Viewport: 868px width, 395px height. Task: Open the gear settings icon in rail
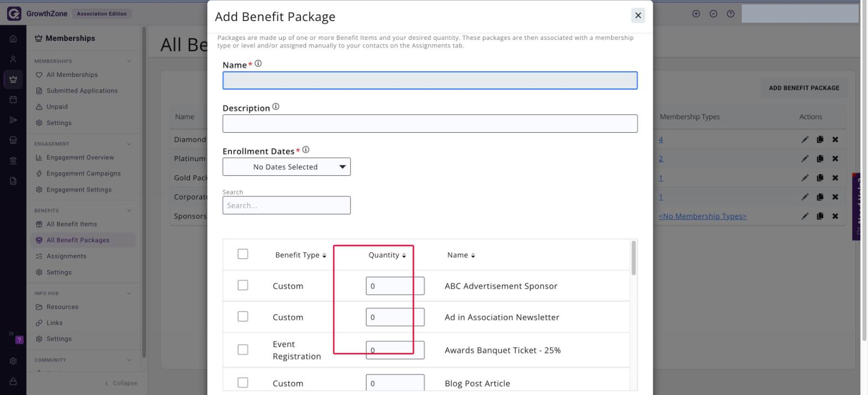[13, 361]
